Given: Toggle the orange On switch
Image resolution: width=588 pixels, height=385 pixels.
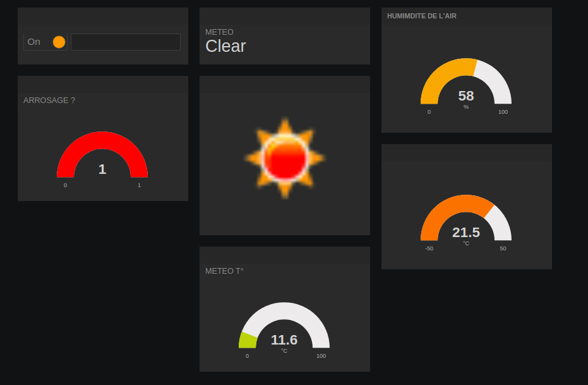Looking at the screenshot, I should [59, 42].
